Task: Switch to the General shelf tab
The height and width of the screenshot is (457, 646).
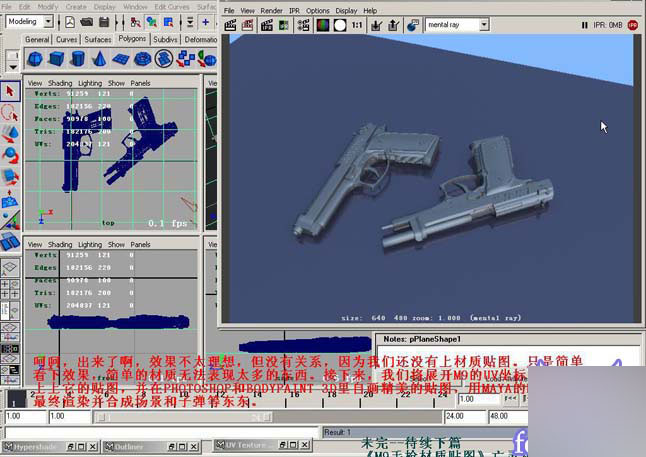Action: click(x=37, y=39)
